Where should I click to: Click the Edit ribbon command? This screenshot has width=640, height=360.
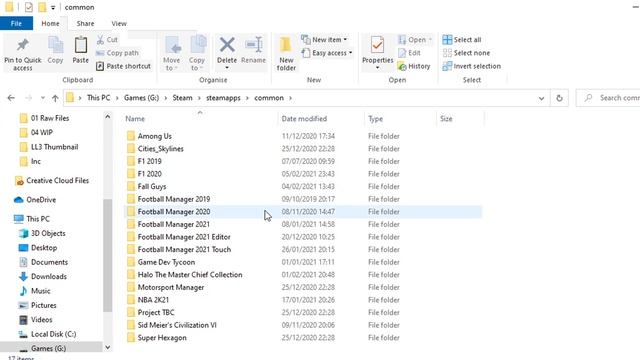409,53
